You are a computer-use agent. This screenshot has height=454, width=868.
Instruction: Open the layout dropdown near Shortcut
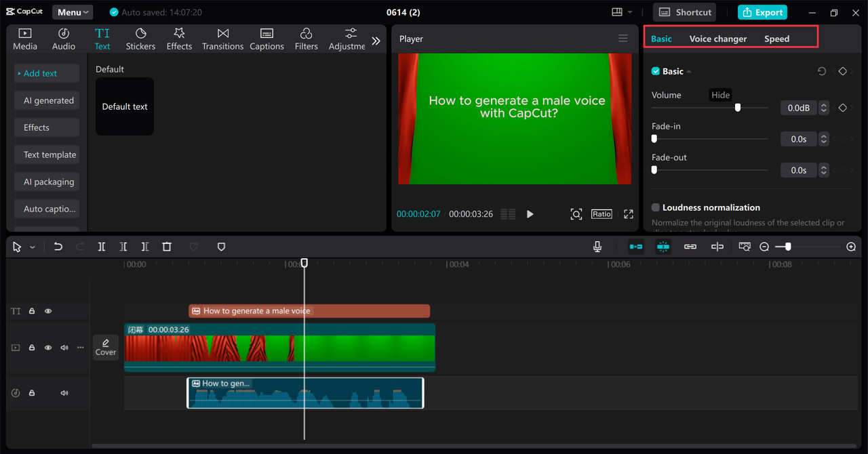coord(622,12)
